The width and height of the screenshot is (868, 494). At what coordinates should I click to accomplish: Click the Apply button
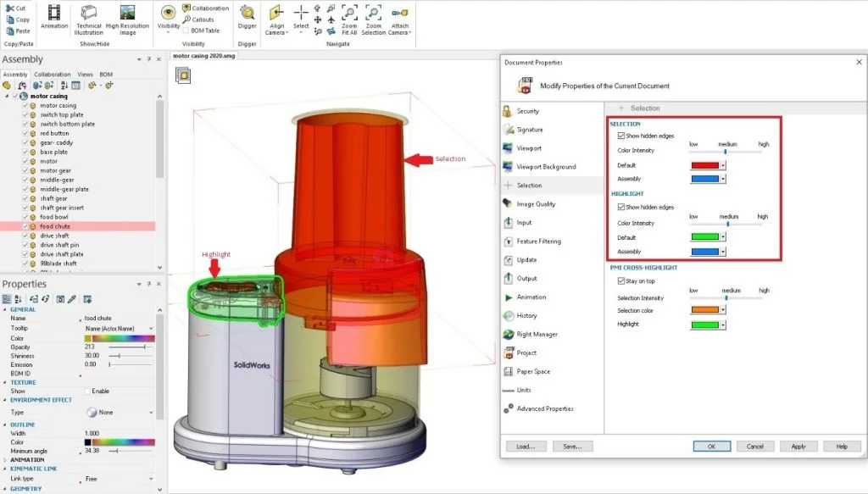tap(798, 447)
